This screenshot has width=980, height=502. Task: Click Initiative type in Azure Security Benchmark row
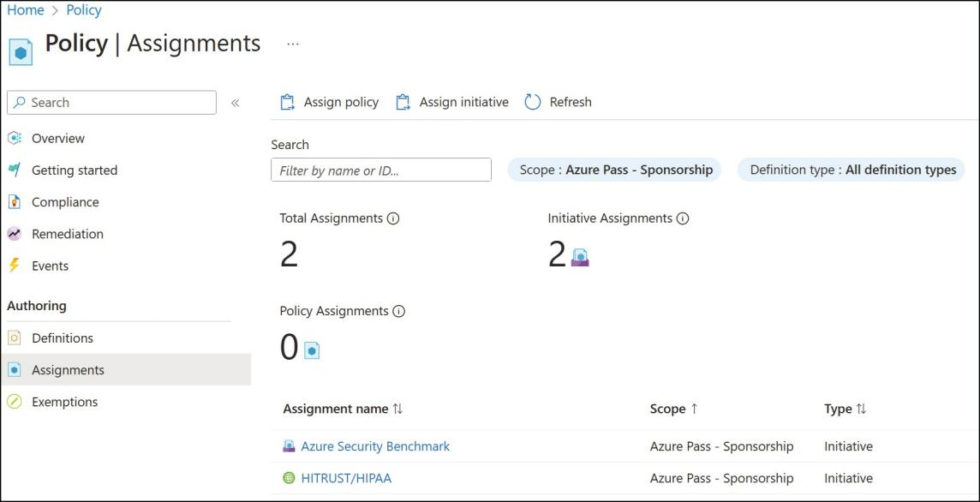click(x=849, y=446)
